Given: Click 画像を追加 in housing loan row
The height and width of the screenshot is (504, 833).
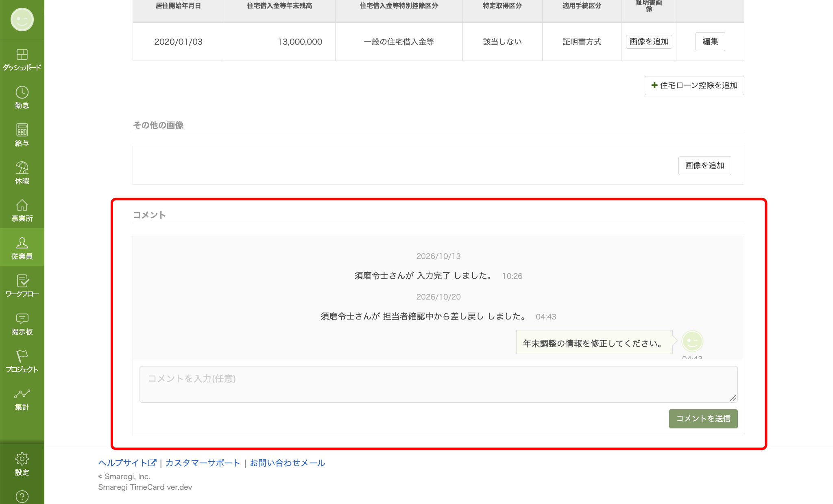Looking at the screenshot, I should click(649, 41).
